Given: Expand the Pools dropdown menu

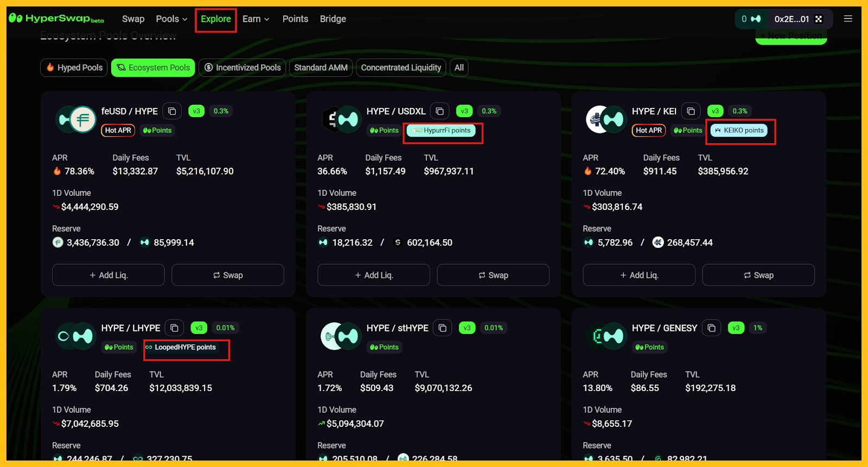Looking at the screenshot, I should [171, 19].
